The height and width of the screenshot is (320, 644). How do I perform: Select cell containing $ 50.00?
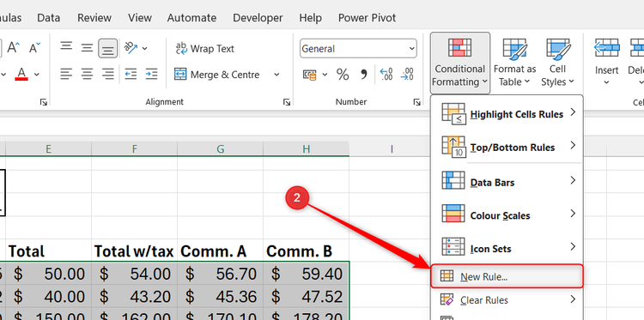pyautogui.click(x=48, y=274)
